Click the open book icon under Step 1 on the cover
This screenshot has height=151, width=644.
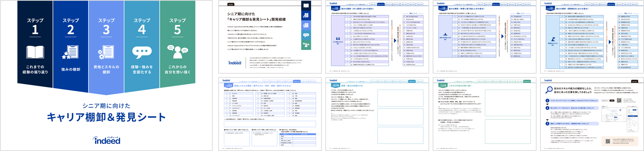click(x=35, y=52)
